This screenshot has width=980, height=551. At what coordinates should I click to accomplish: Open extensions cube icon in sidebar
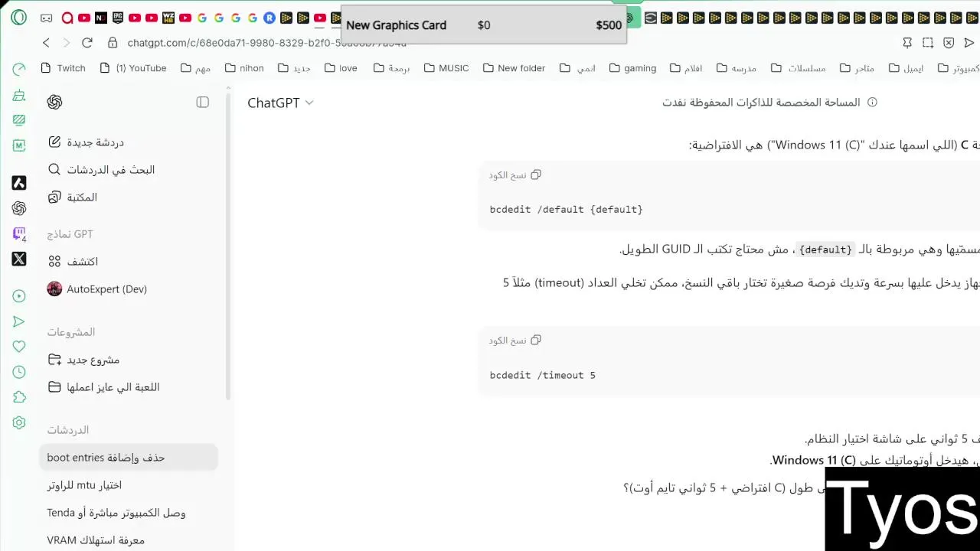[x=19, y=397]
